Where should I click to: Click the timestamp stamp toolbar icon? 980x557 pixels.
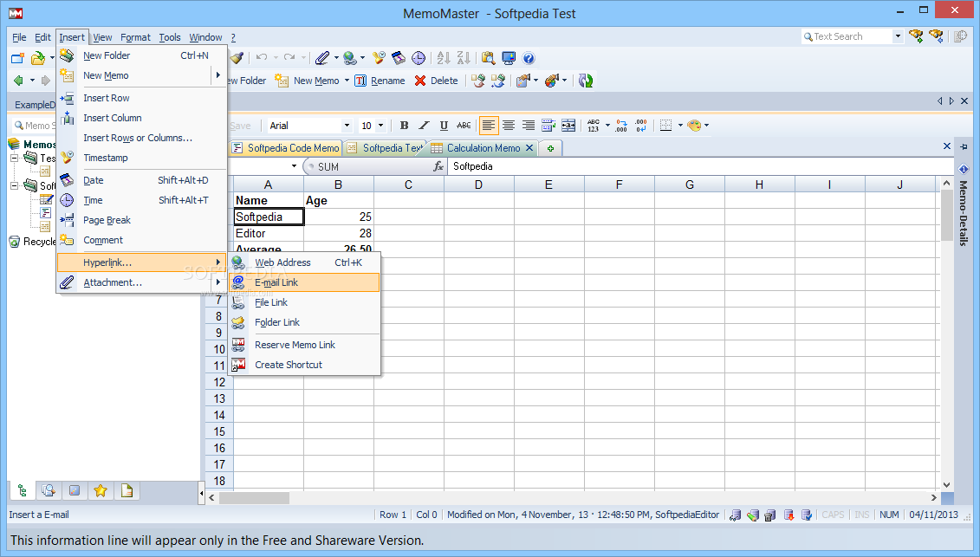(379, 58)
